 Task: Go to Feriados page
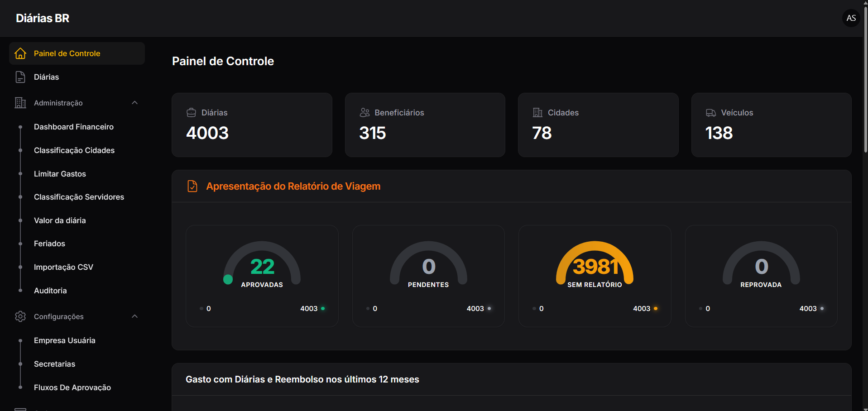coord(49,244)
